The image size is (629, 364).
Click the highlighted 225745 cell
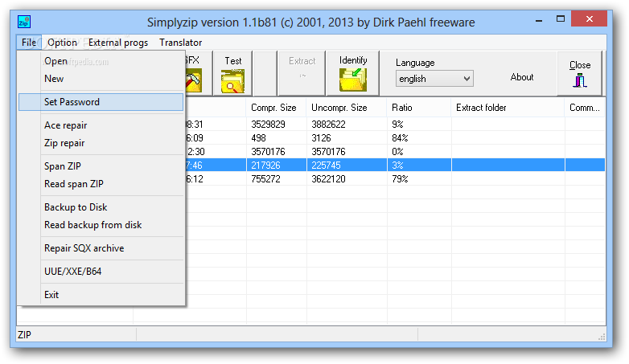(347, 166)
